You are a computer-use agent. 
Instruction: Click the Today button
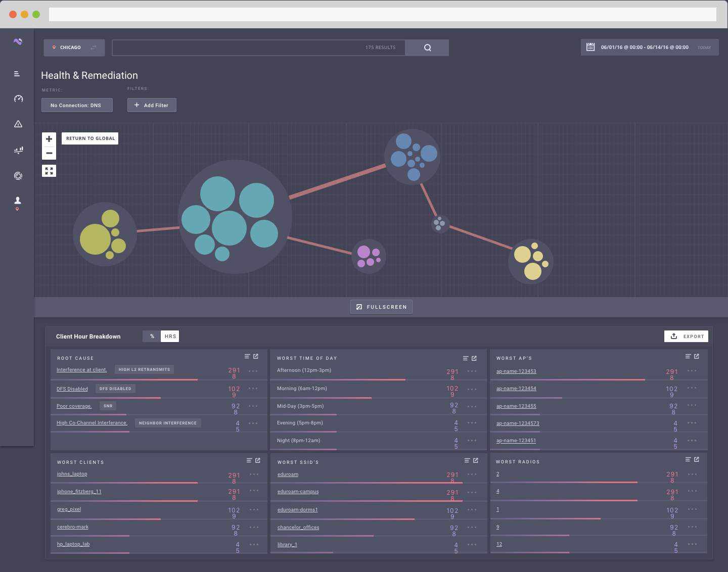click(704, 47)
